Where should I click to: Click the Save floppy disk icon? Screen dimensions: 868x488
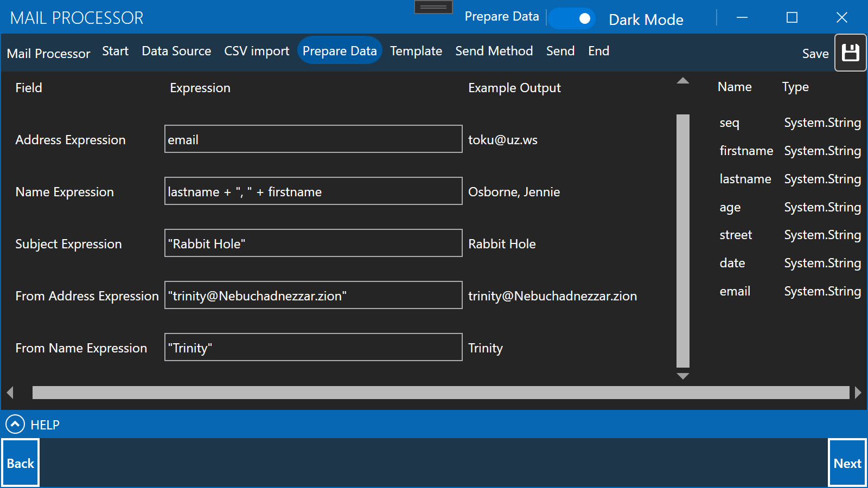850,53
